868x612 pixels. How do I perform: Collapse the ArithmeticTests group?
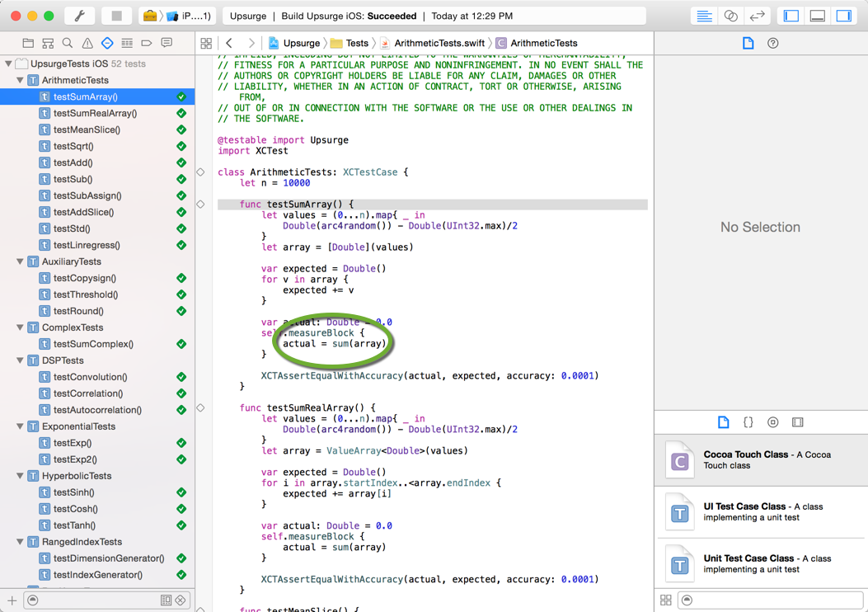pyautogui.click(x=21, y=80)
